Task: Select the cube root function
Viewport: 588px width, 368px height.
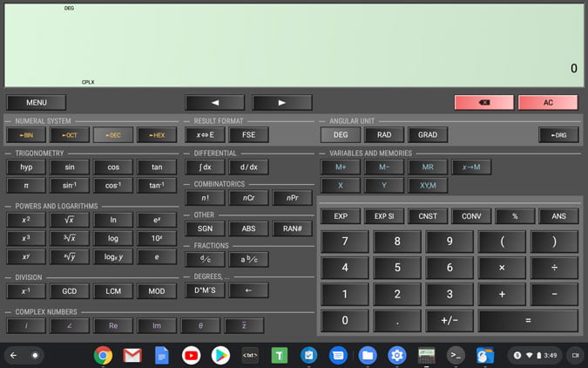Action: coord(70,238)
